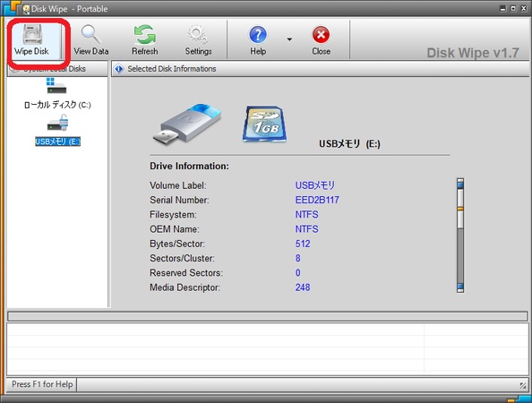Click the USB flash drive picture

click(x=187, y=124)
